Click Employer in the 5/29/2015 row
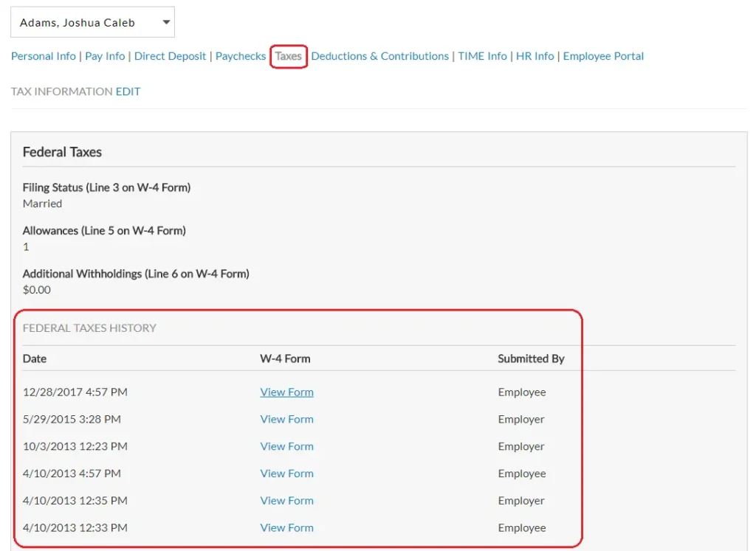This screenshot has width=756, height=551. (x=520, y=419)
